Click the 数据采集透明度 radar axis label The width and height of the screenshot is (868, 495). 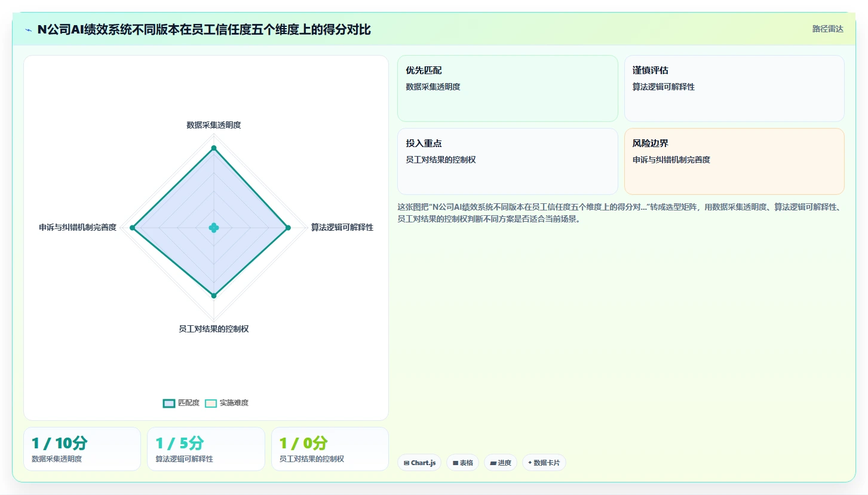214,125
